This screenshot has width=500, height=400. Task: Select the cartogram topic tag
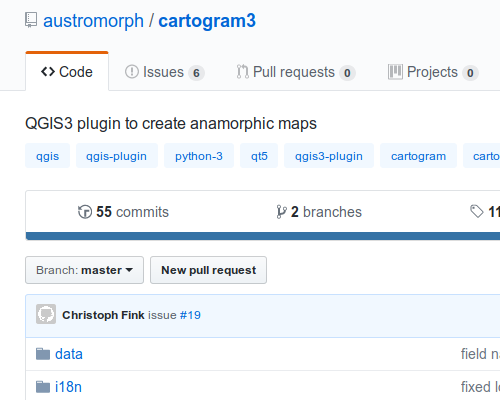click(418, 156)
